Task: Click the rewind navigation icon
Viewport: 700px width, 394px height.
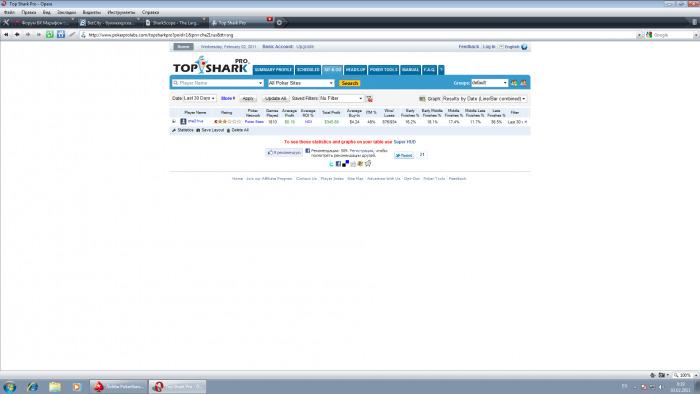Action: pos(6,34)
